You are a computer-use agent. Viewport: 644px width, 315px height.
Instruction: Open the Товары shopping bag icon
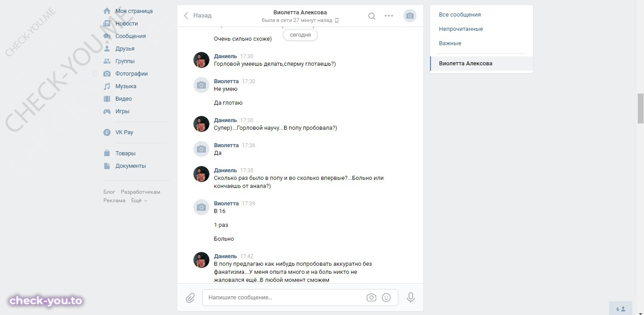click(107, 153)
